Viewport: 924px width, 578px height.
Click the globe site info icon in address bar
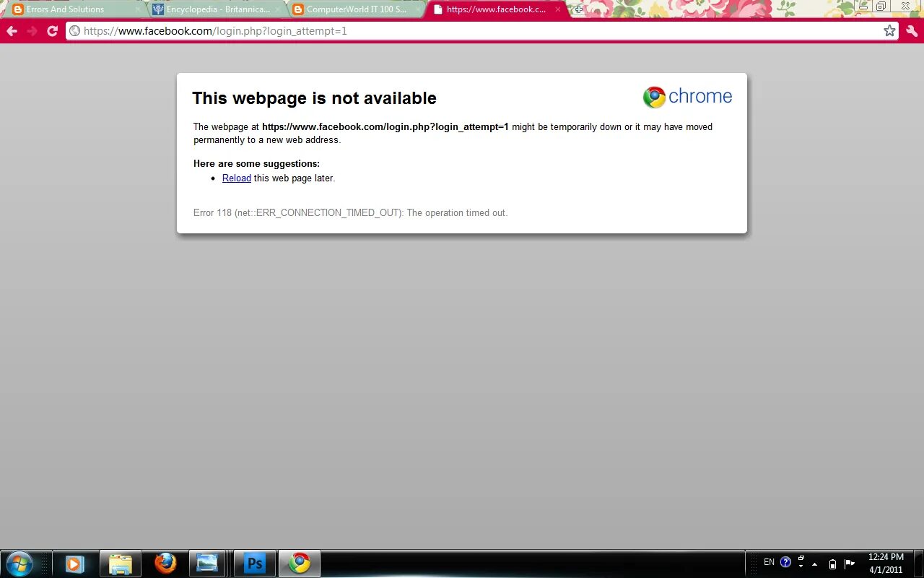(x=74, y=31)
